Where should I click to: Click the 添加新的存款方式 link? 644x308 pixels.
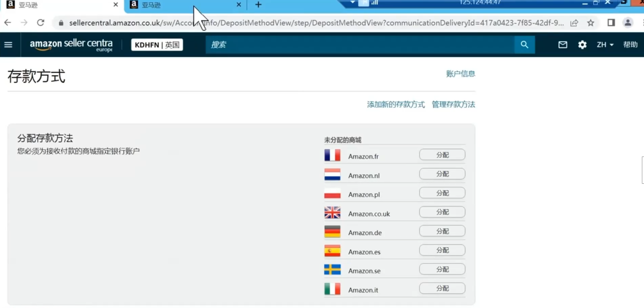coord(396,104)
